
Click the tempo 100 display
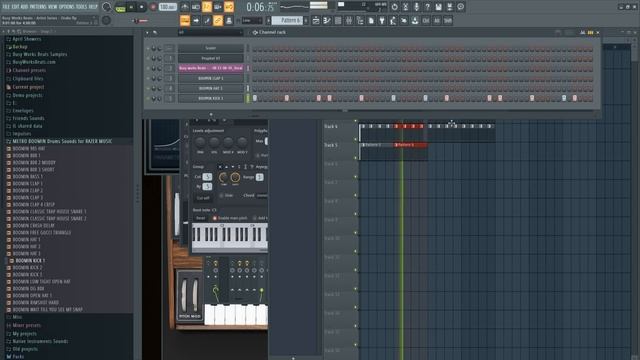coord(167,7)
